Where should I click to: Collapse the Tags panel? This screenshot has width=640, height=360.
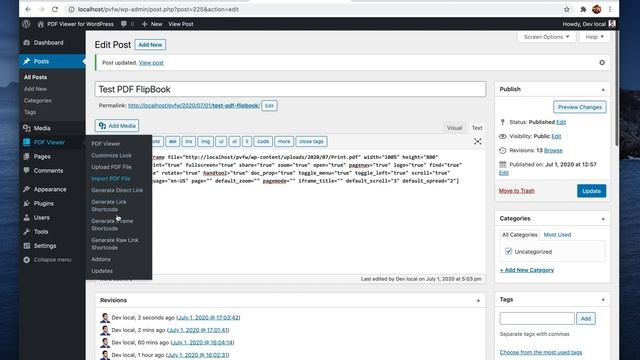[603, 300]
